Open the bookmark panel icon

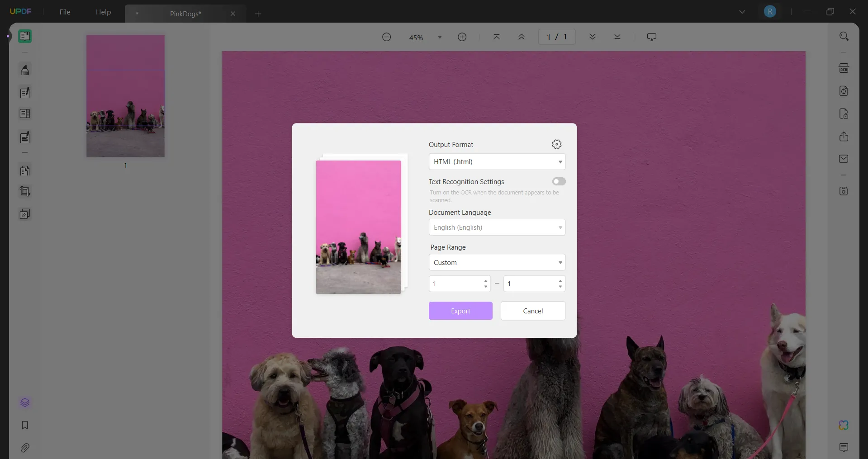point(25,425)
